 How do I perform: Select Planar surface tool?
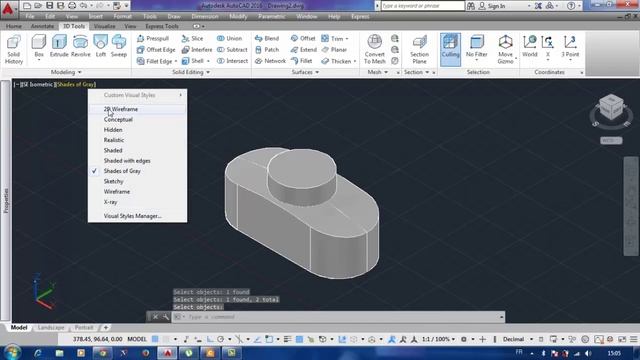point(334,50)
